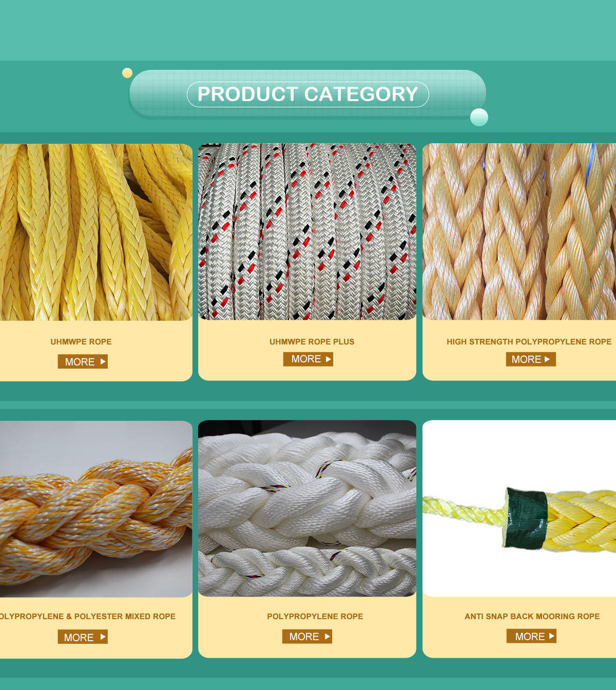Open the white red-black braided rope image
The width and height of the screenshot is (616, 690).
click(307, 232)
